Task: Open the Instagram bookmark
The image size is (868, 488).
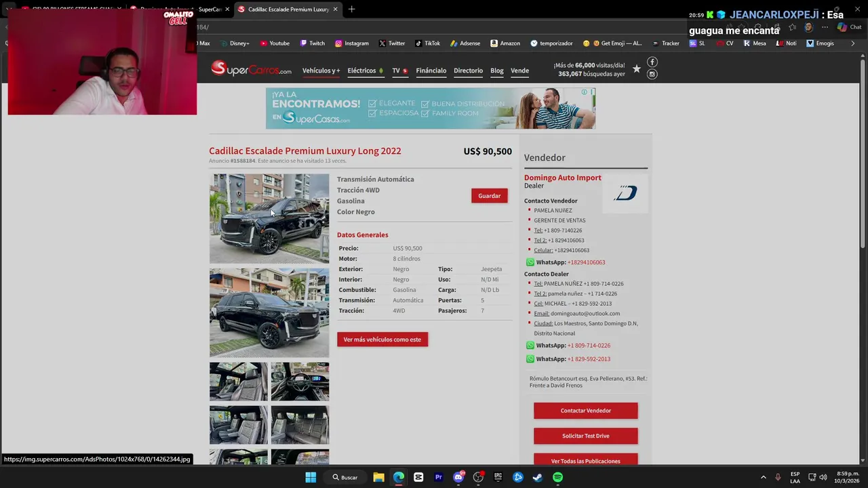Action: point(352,43)
